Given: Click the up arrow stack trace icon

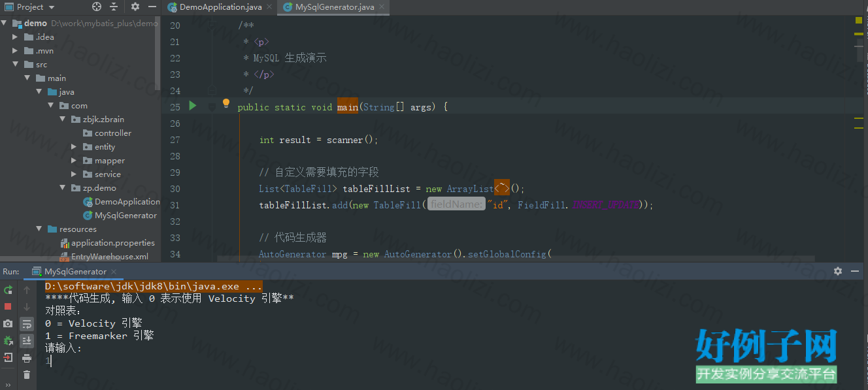Looking at the screenshot, I should 27,290.
